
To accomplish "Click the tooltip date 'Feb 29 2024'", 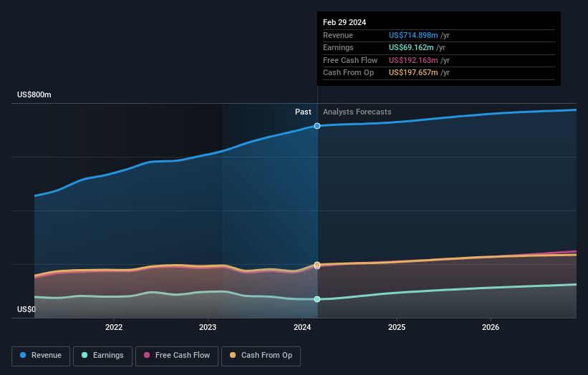I will [x=344, y=22].
